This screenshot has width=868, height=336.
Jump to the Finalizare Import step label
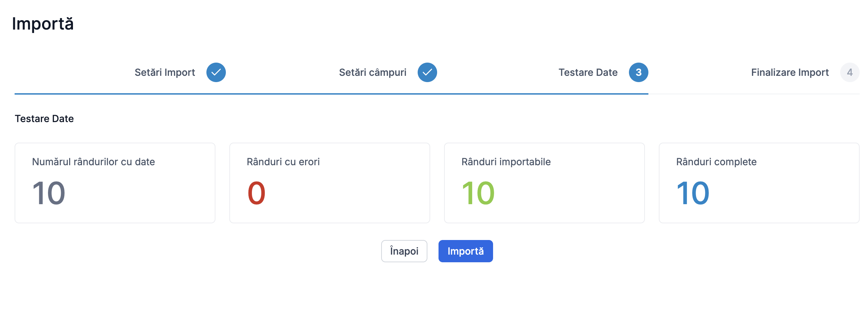(x=790, y=72)
